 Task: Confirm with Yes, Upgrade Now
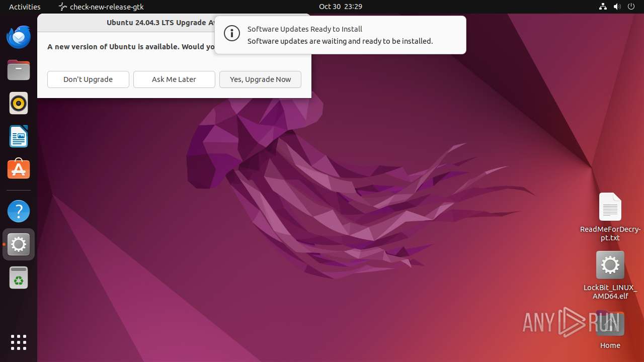click(x=260, y=79)
